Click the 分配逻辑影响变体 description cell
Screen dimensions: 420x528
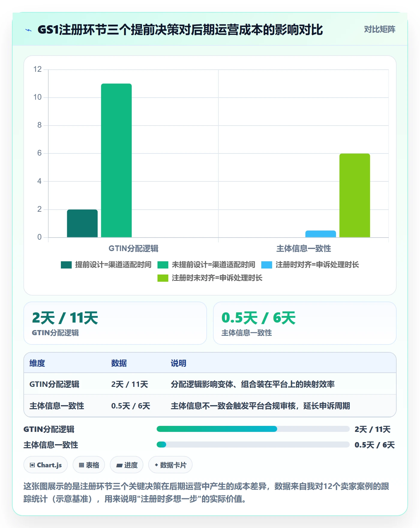tap(253, 384)
